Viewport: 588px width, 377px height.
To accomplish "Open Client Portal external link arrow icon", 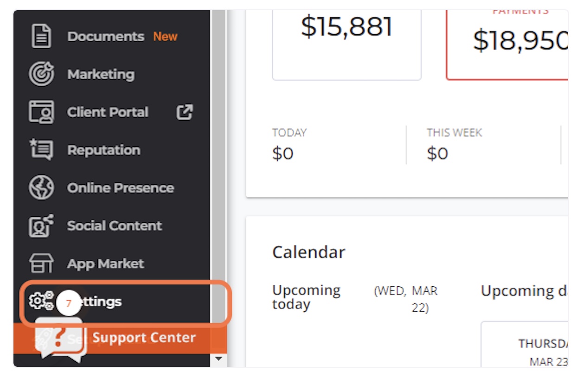I will point(185,112).
